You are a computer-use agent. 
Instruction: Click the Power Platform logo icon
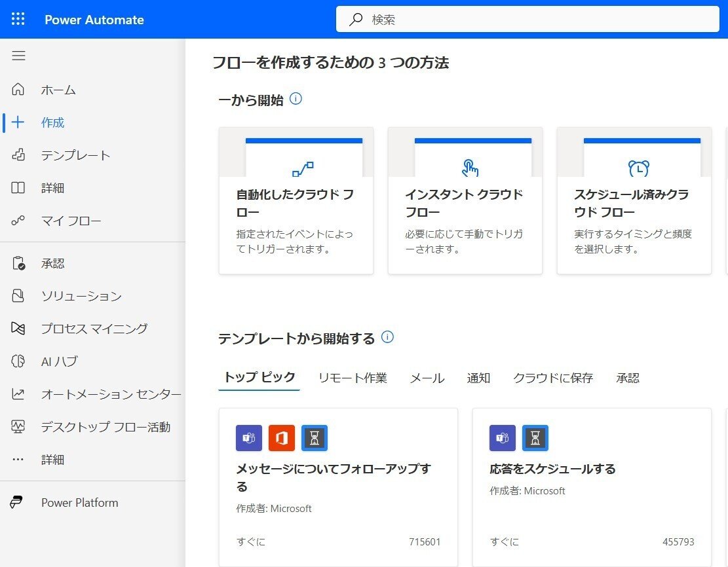16,502
